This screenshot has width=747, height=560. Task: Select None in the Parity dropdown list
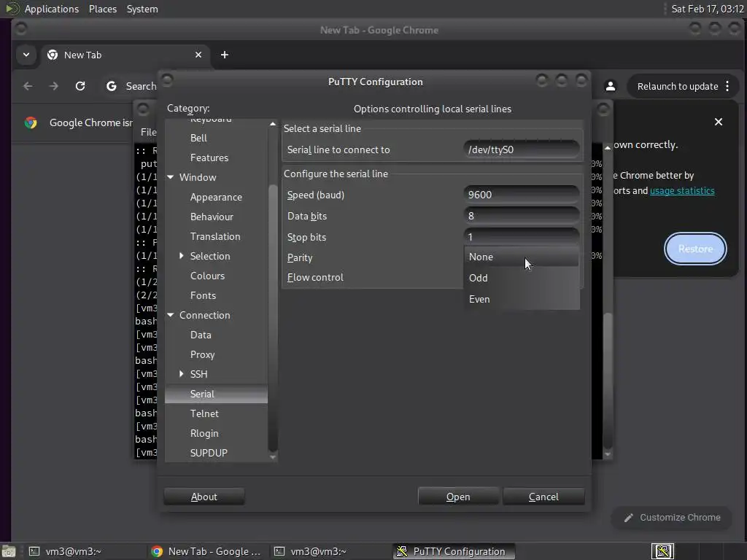[521, 257]
